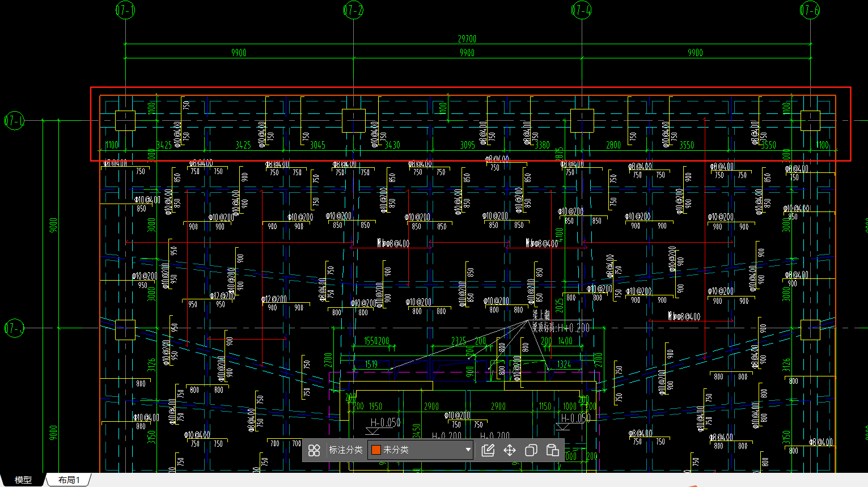Viewport: 868px width, 487px height.
Task: Open the annotation grid panel icon
Action: tap(314, 450)
